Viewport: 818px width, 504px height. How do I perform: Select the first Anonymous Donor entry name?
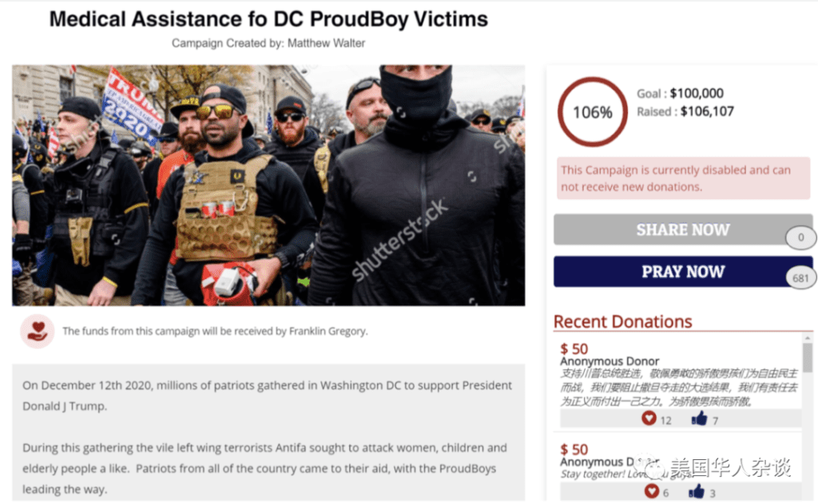pyautogui.click(x=610, y=362)
